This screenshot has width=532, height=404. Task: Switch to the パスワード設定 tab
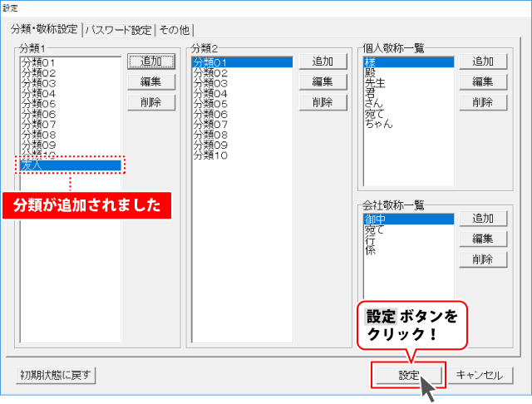click(x=118, y=30)
